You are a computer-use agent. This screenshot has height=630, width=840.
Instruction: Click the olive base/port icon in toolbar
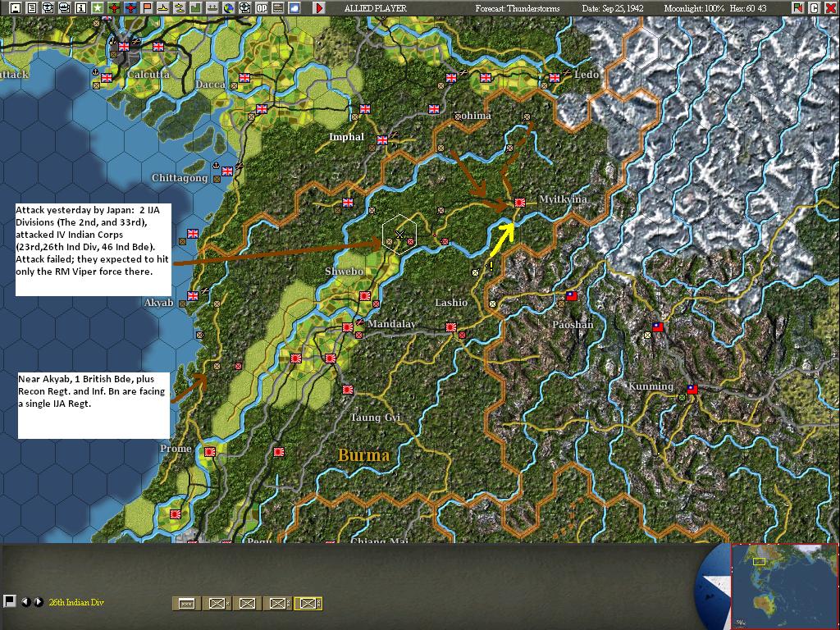point(212,8)
